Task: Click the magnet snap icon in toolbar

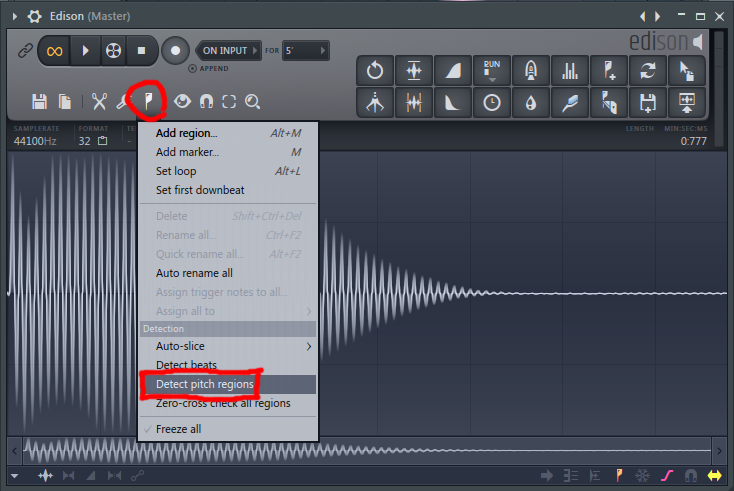Action: click(207, 101)
